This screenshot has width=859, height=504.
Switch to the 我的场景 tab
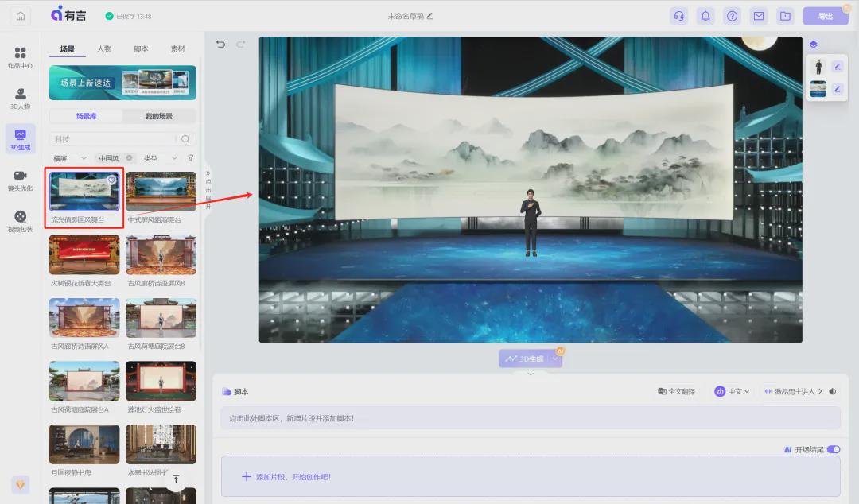159,115
